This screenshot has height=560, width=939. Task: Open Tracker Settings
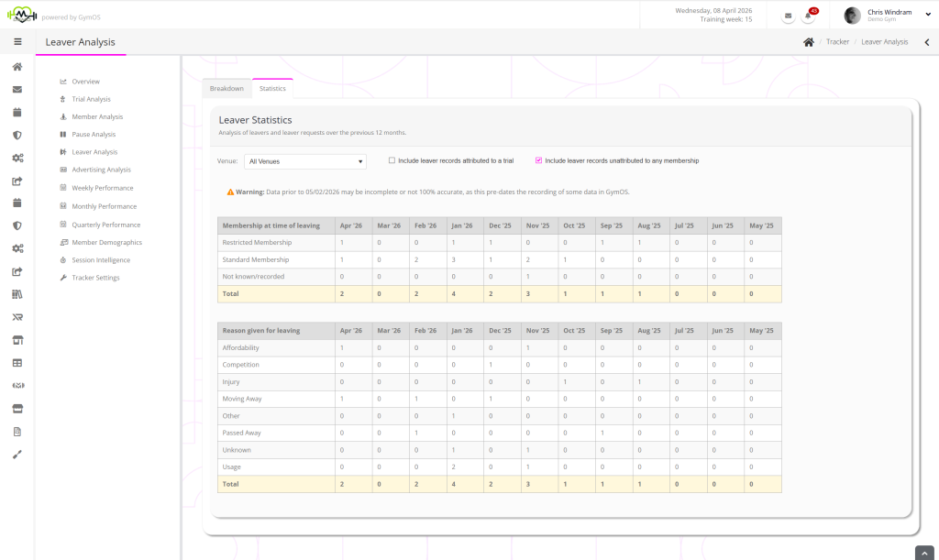coord(95,278)
